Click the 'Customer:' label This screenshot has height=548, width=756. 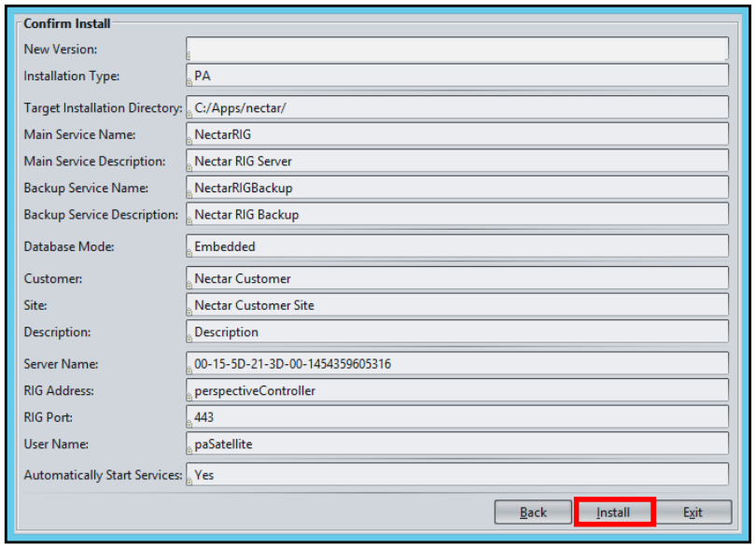[x=53, y=279]
